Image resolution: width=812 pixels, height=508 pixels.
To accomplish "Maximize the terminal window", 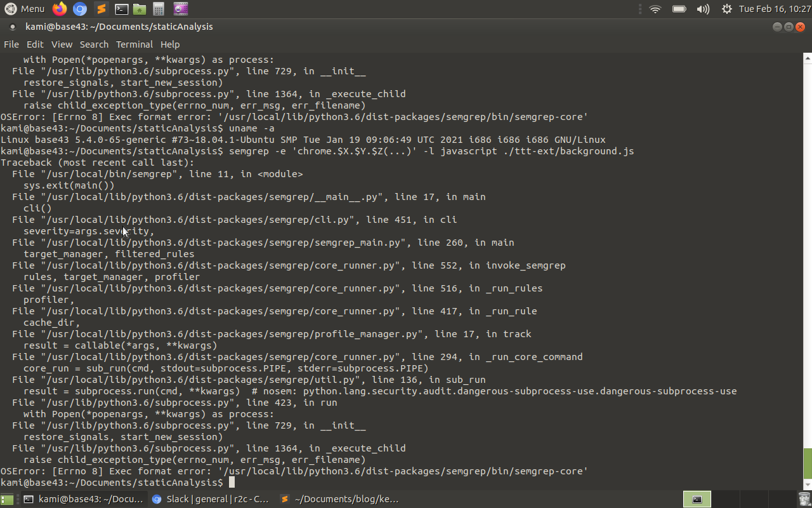I will [789, 27].
